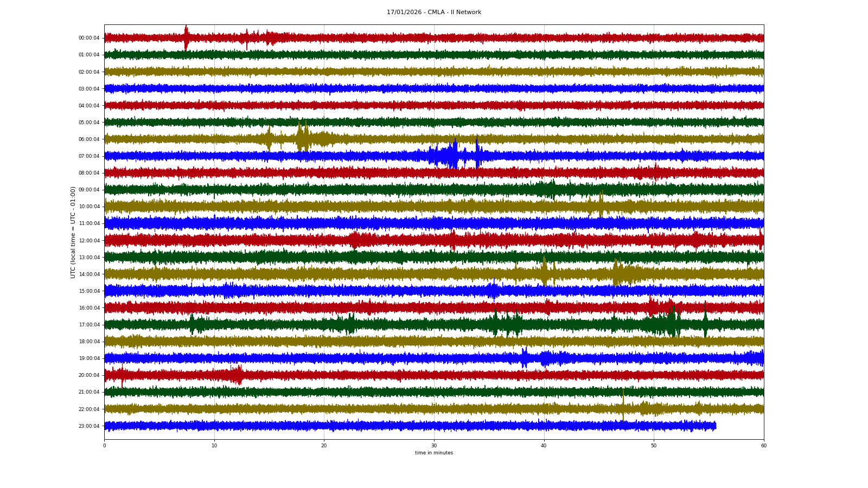Click the x-axis tick label '10'
Screen dimensions: 868x488
214,446
